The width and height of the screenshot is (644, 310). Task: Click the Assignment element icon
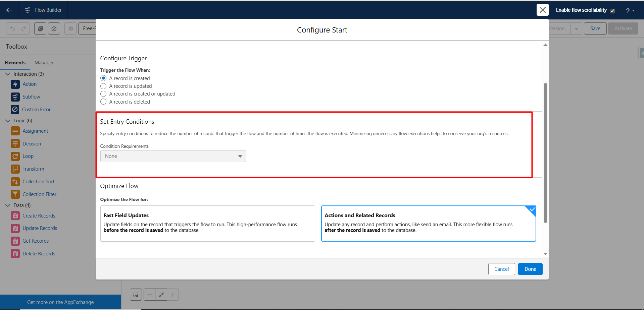point(15,131)
